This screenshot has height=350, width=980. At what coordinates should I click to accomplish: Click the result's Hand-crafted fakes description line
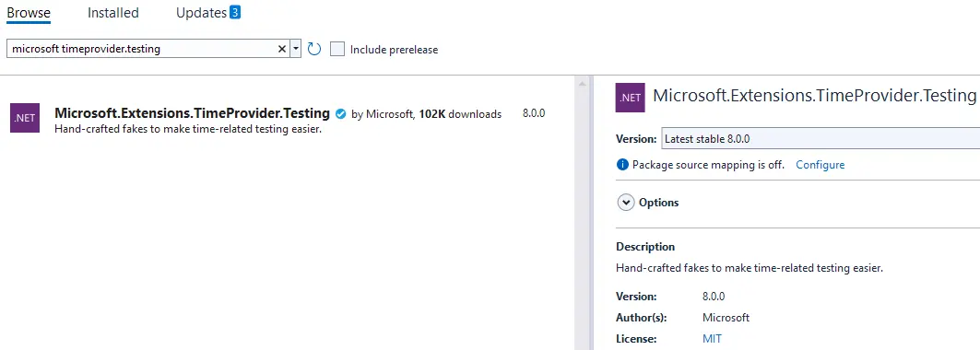point(188,130)
